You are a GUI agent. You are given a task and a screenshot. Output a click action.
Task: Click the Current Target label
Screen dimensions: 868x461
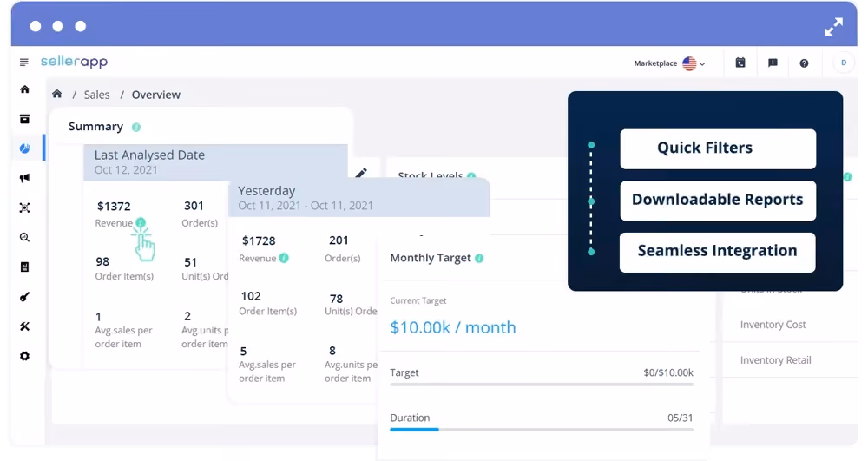[x=418, y=300]
